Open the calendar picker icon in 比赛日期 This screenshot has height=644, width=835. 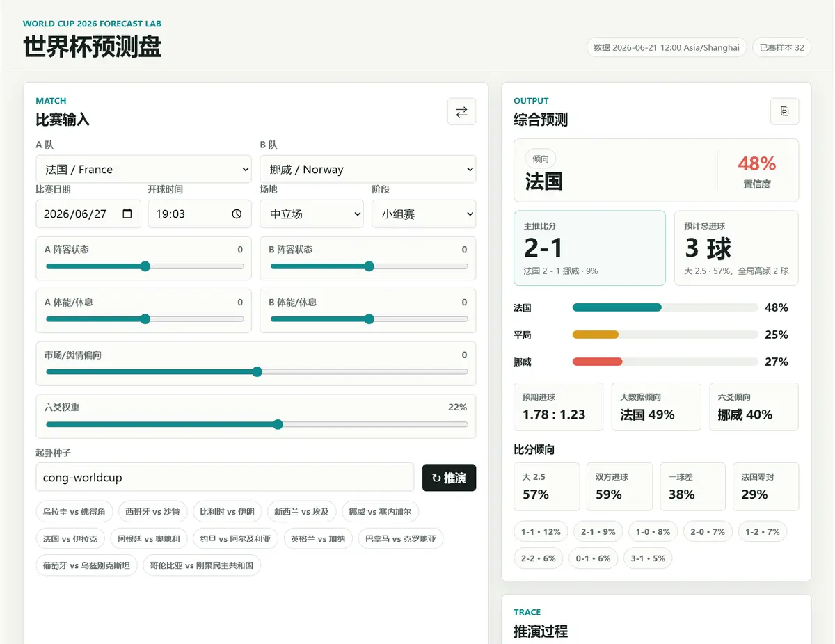coord(127,214)
